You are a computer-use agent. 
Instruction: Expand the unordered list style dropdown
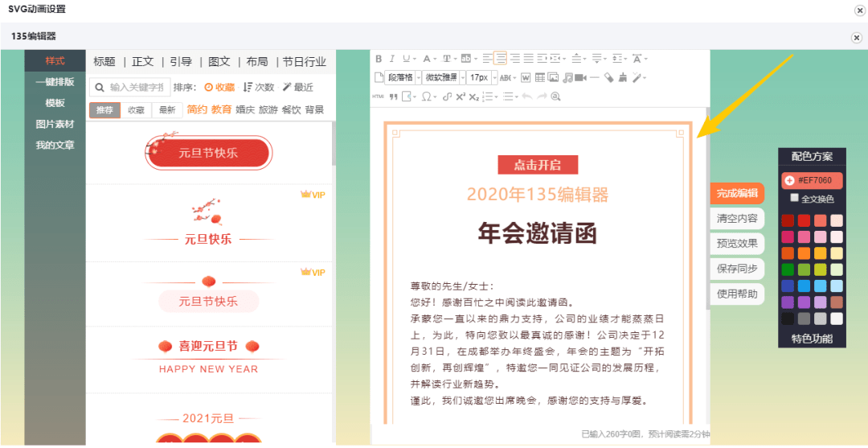[x=517, y=97]
